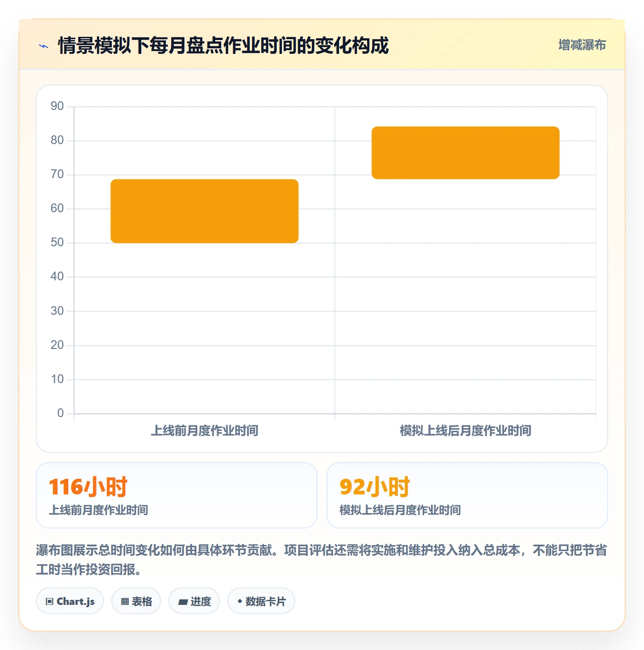
Task: Click the caption under 116小时 card
Action: coord(98,510)
